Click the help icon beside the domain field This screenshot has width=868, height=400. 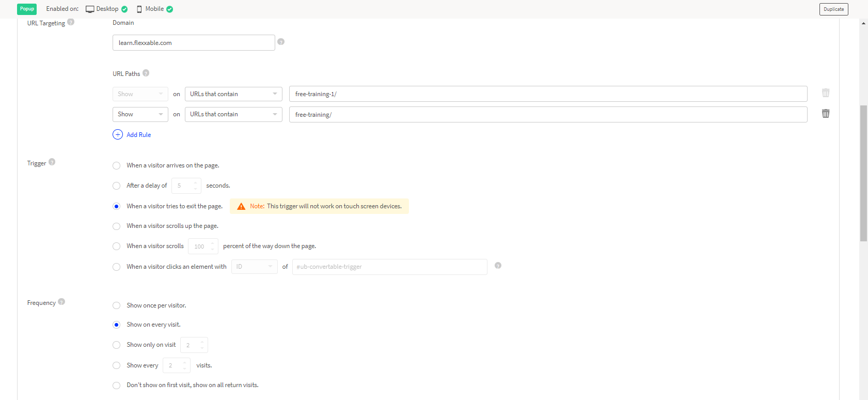(x=281, y=42)
